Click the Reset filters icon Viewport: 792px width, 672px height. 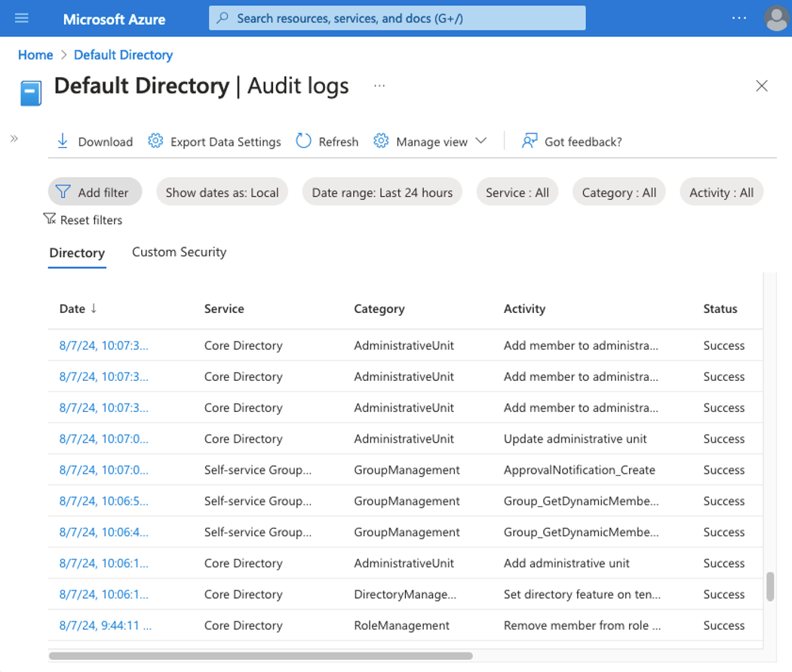[x=49, y=219]
